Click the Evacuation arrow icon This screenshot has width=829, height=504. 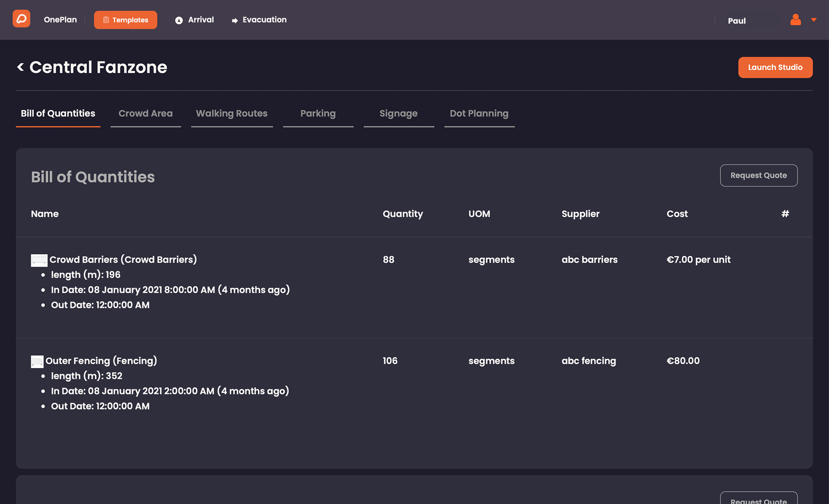tap(235, 20)
